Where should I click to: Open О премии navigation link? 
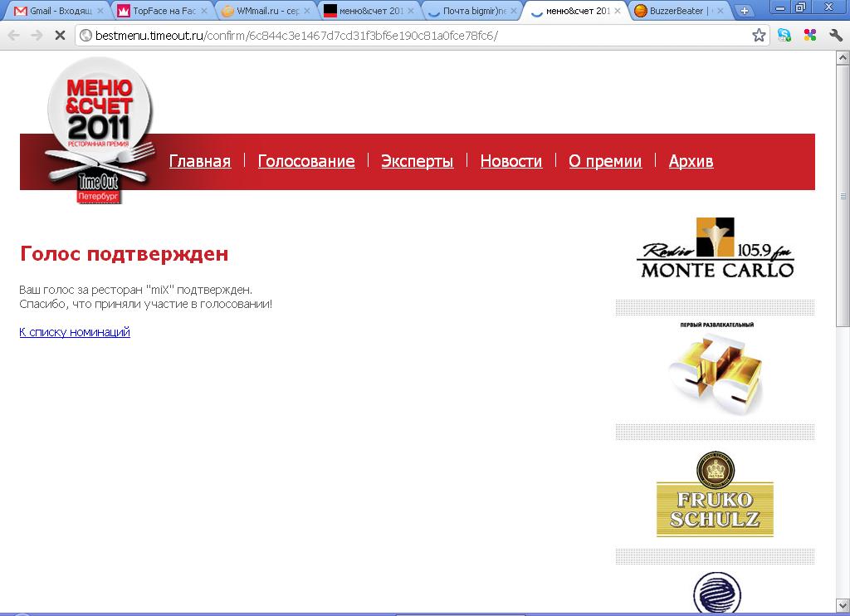(605, 161)
